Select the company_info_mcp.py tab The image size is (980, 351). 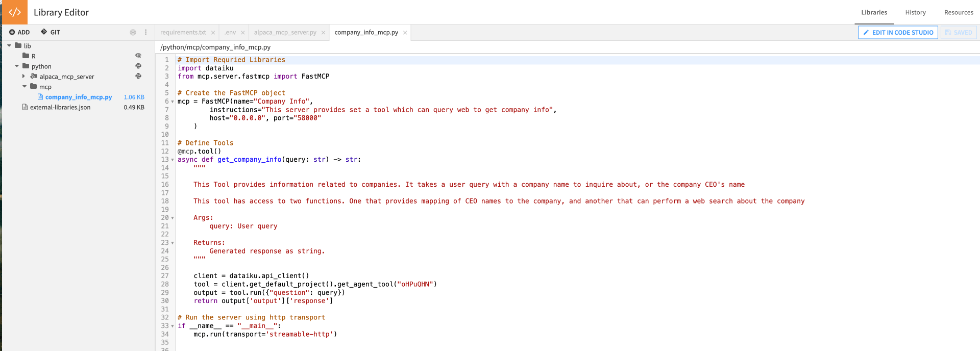coord(366,32)
